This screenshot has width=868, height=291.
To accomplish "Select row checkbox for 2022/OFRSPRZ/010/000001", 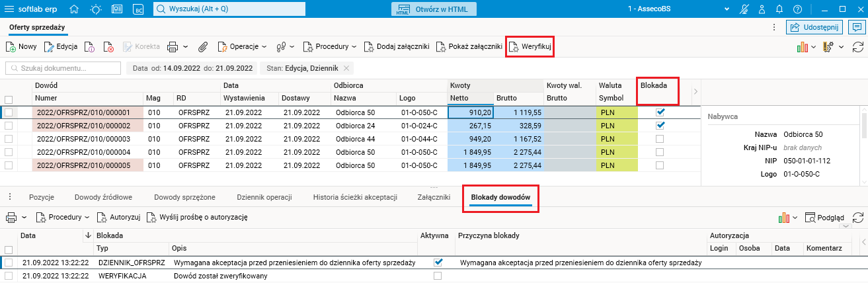I will [x=9, y=112].
